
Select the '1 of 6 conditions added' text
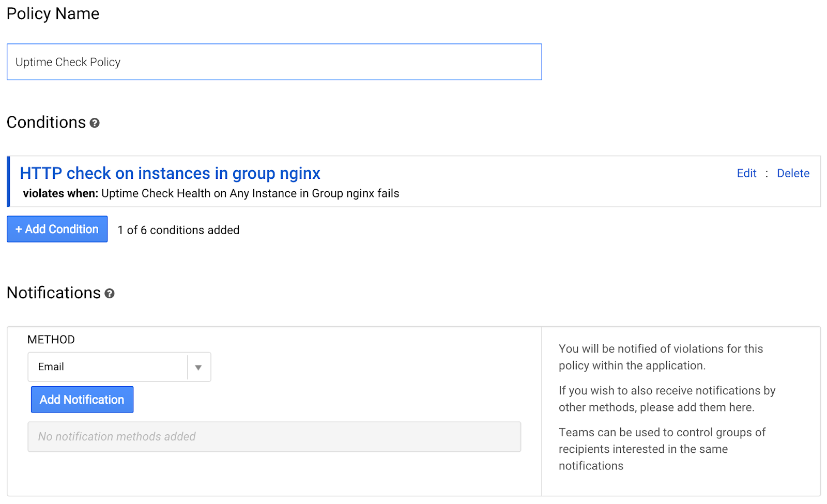178,230
